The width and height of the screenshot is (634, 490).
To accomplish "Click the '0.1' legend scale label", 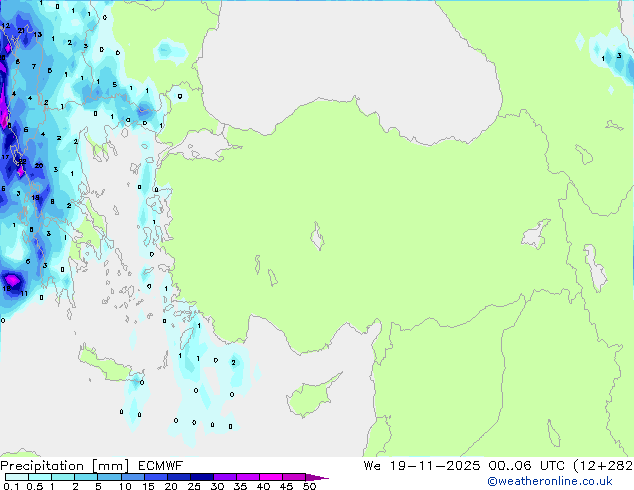I will 11,486.
